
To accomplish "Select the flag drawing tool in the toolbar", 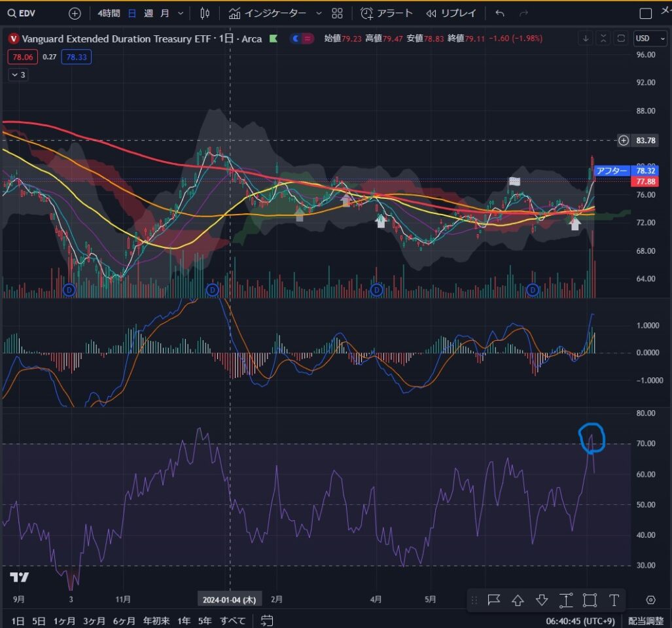I will click(x=494, y=600).
